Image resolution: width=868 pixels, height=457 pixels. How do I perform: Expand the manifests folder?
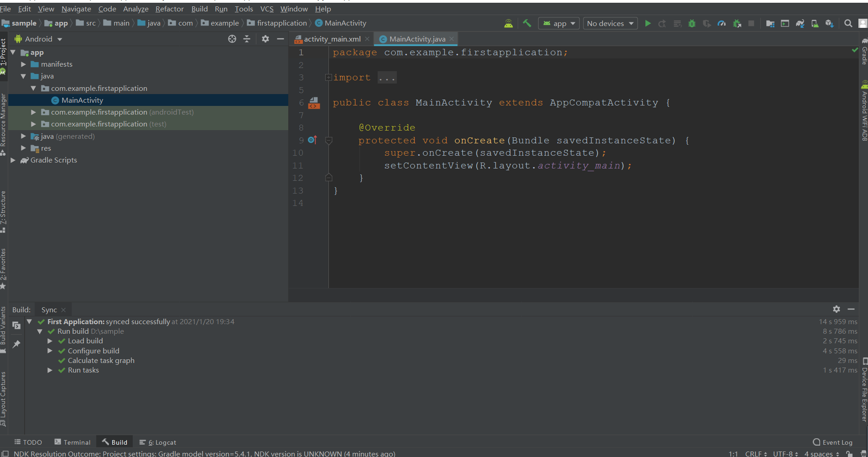click(x=23, y=64)
